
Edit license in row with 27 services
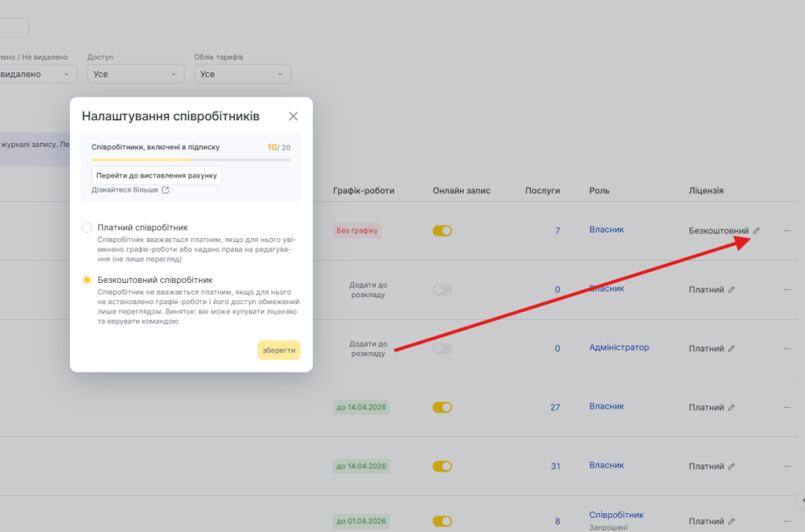click(731, 408)
